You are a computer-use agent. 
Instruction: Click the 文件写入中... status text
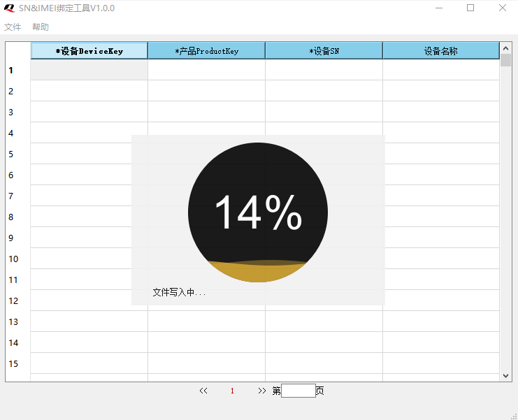(x=179, y=292)
